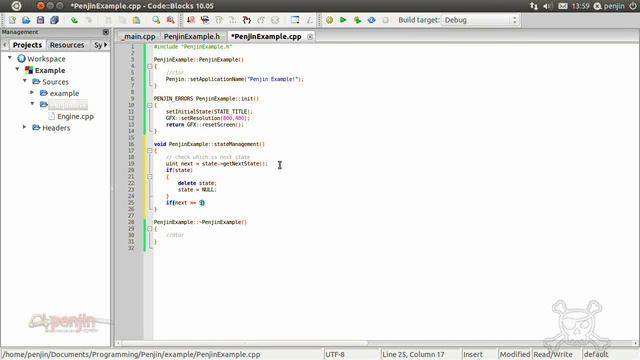Fold the destructor code block
The image size is (640, 360).
pyautogui.click(x=149, y=229)
